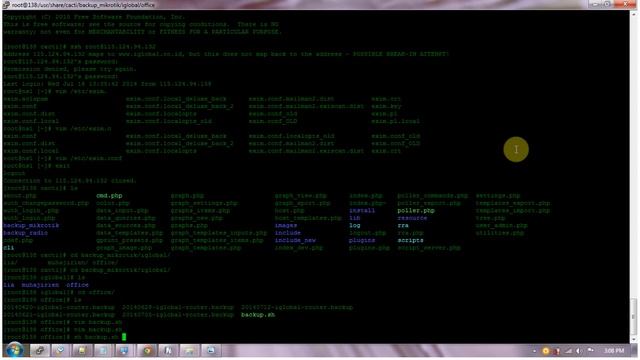This screenshot has width=640, height=360.
Task: Click the Chrome icon in the taskbar
Action: click(147, 350)
